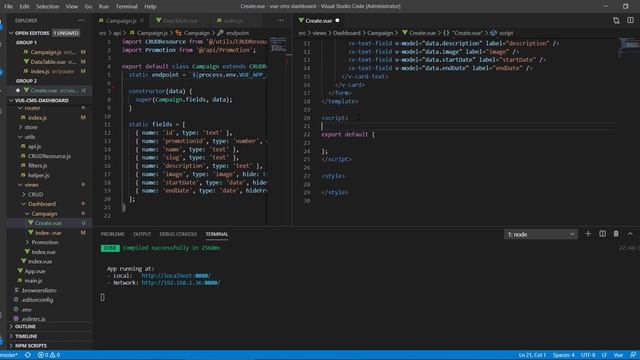Create a new terminal with plus icon

tap(588, 234)
